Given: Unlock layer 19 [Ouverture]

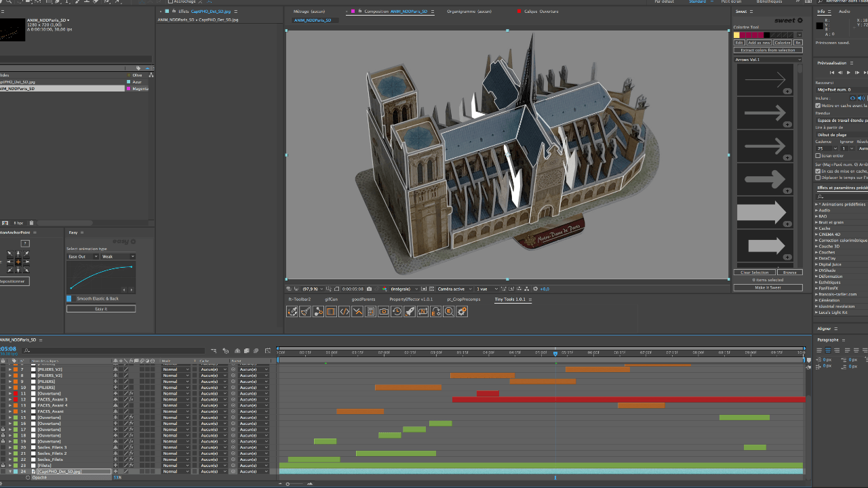Looking at the screenshot, I should click(x=3, y=441).
